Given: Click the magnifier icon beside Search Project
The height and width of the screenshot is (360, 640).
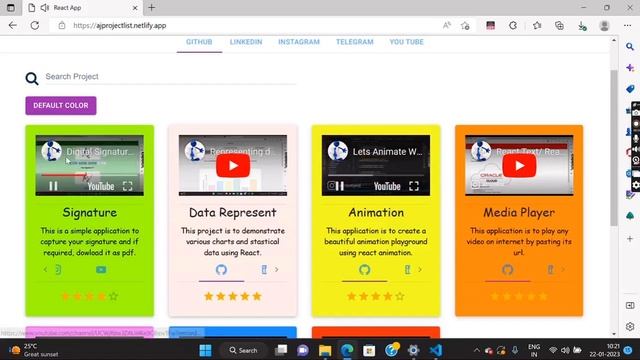Looking at the screenshot, I should [32, 78].
